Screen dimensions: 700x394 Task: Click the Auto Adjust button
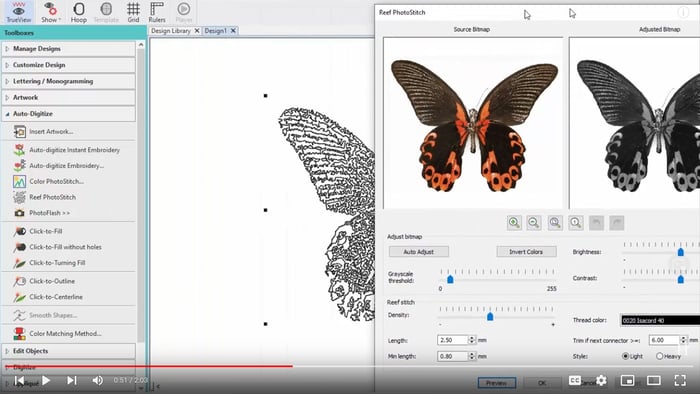(419, 252)
